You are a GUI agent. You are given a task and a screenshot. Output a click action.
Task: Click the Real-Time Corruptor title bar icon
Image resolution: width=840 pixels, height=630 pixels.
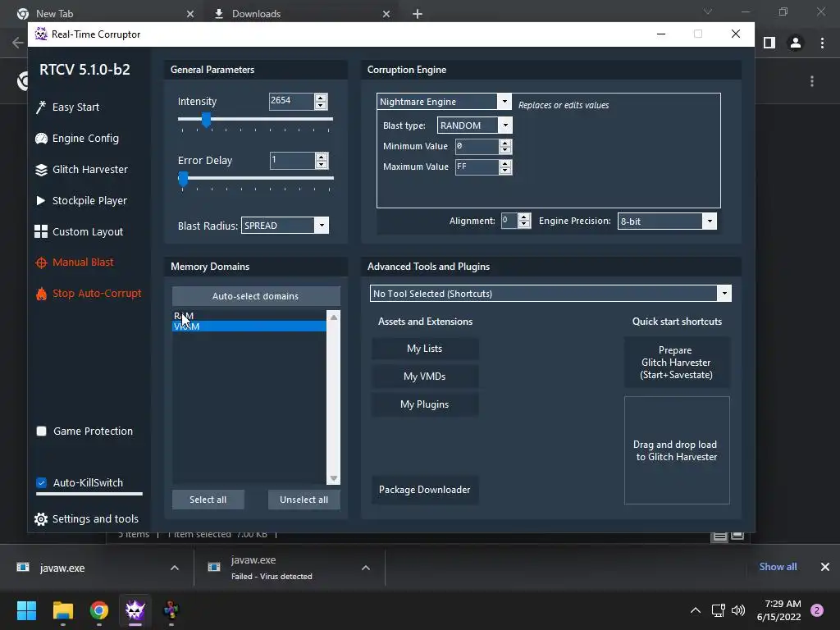(x=41, y=34)
